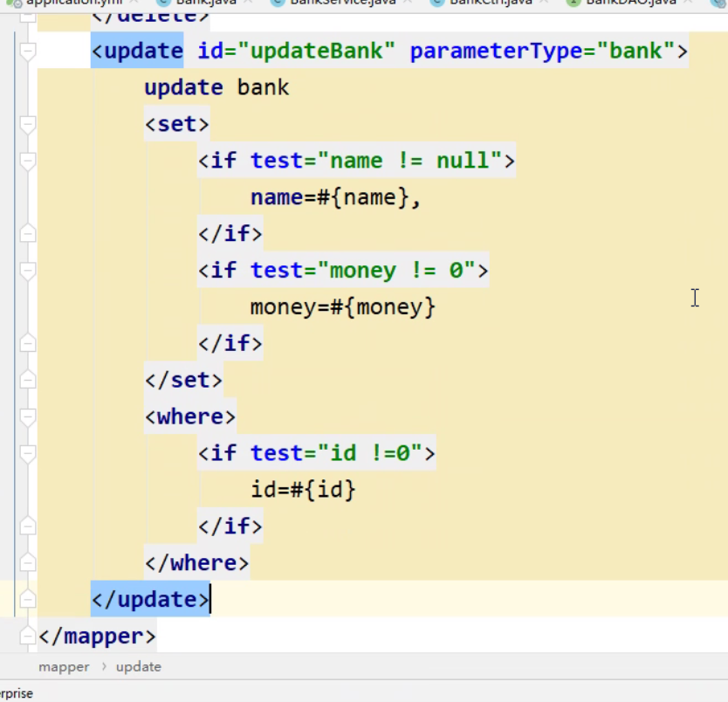The height and width of the screenshot is (702, 728).
Task: Open the BankCtrl.java editor tab
Action: coord(491,3)
